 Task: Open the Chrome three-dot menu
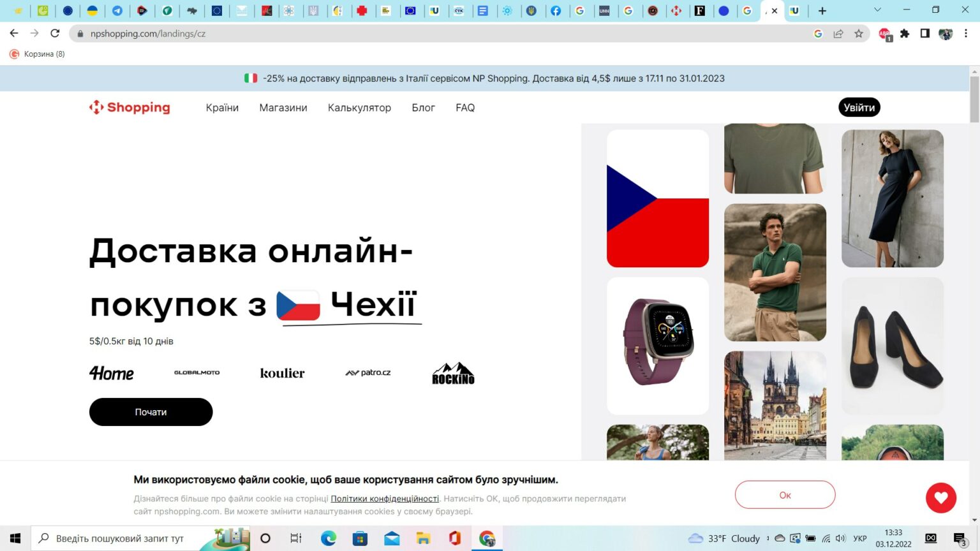[x=966, y=33]
